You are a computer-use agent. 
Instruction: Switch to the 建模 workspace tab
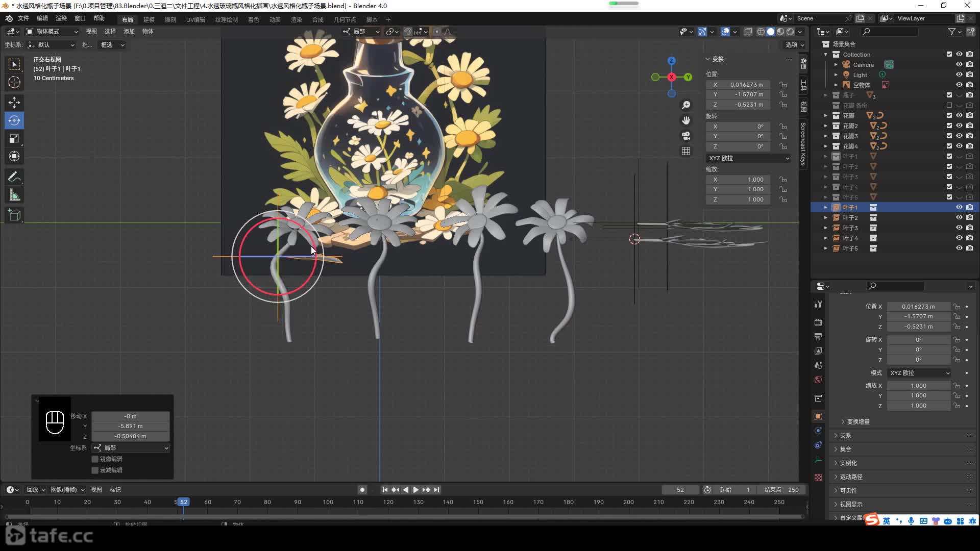click(149, 19)
